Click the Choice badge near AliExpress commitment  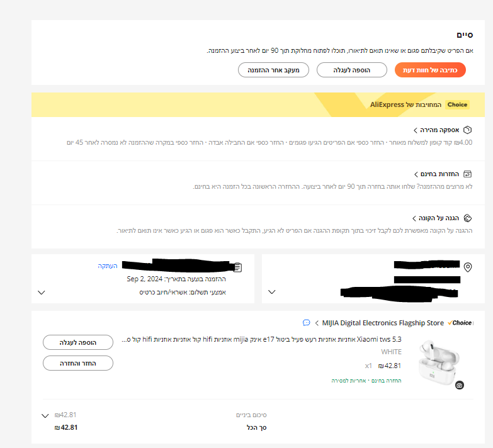pos(457,104)
